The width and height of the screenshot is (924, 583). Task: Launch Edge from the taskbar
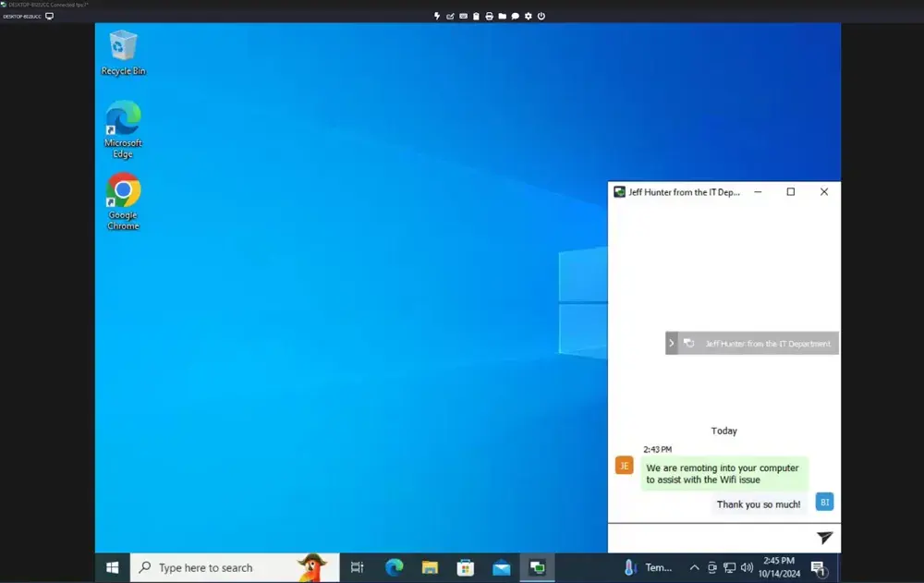coord(394,567)
